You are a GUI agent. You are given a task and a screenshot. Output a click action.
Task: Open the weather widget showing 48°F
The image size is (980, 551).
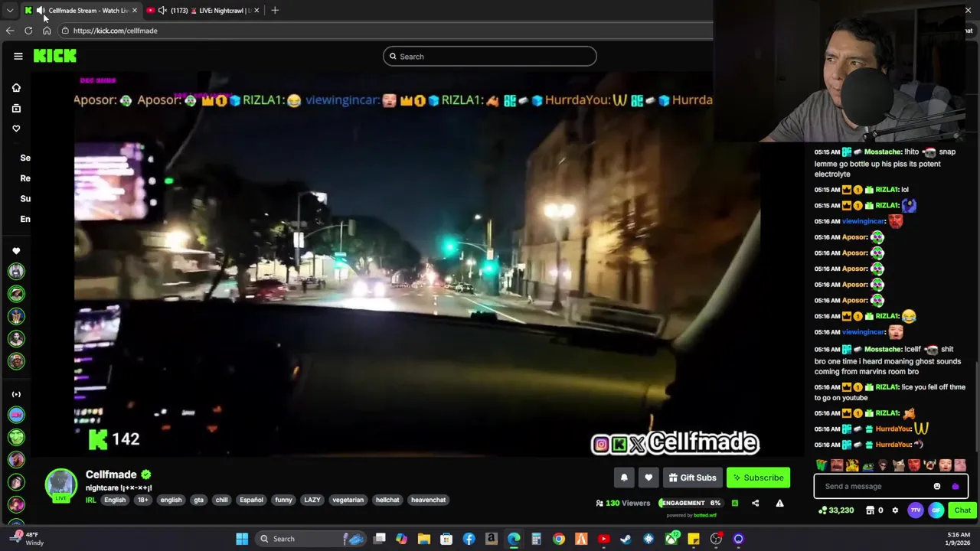click(x=27, y=539)
